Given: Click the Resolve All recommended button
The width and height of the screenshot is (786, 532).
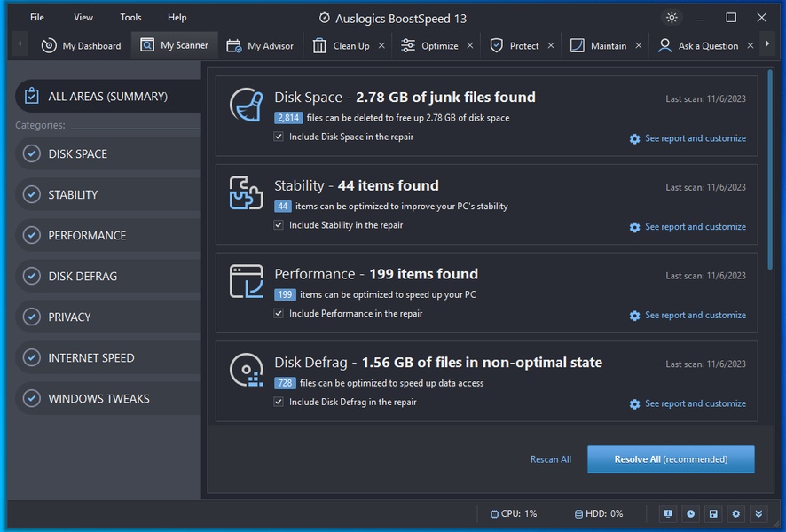Looking at the screenshot, I should [671, 459].
